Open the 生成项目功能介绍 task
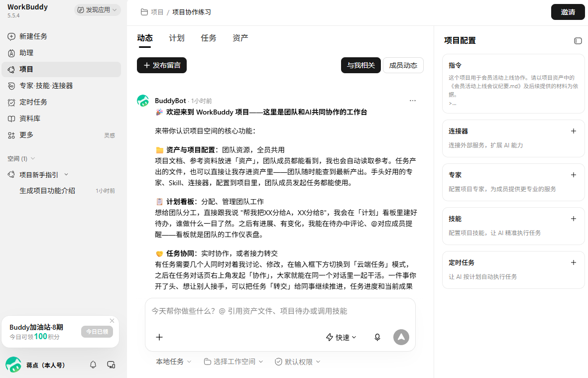This screenshot has height=378, width=588. (61, 191)
